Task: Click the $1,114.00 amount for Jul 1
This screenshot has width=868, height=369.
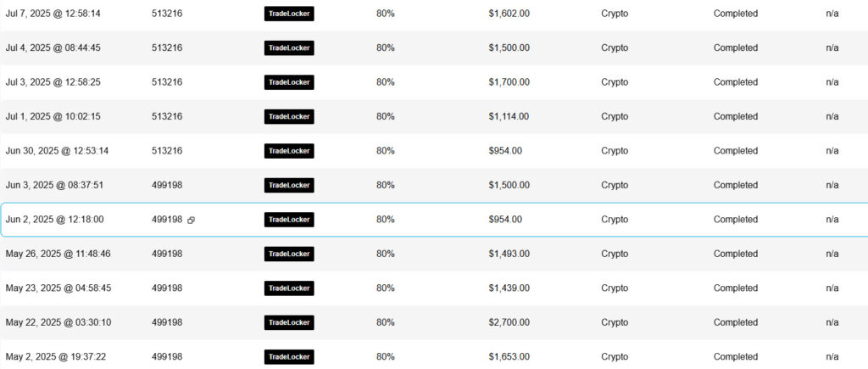Action: tap(509, 116)
